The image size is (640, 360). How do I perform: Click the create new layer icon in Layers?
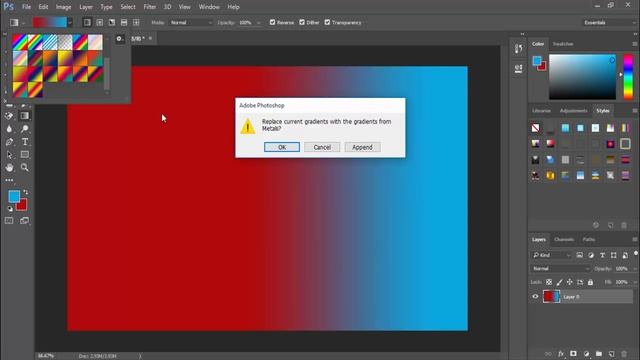click(x=611, y=353)
